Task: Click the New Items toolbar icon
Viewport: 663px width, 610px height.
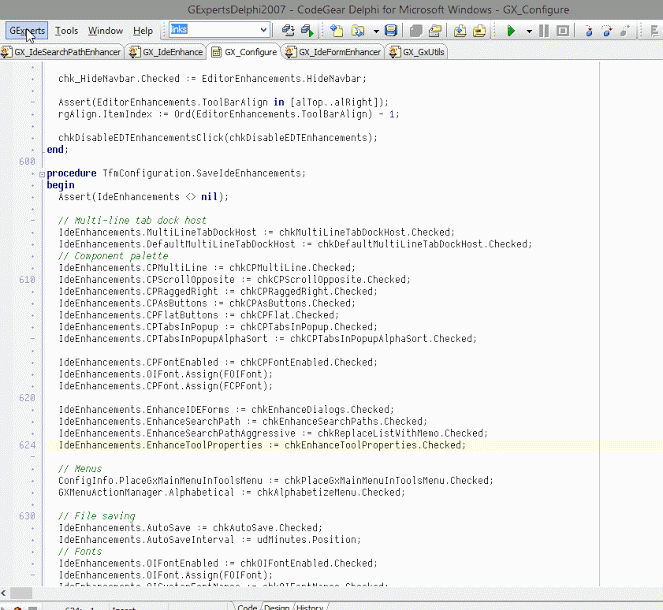Action: (336, 31)
